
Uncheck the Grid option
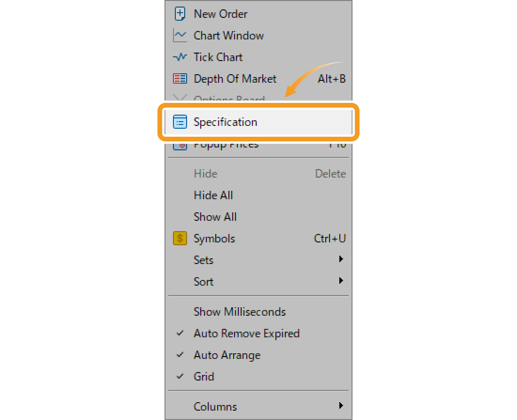(x=204, y=376)
